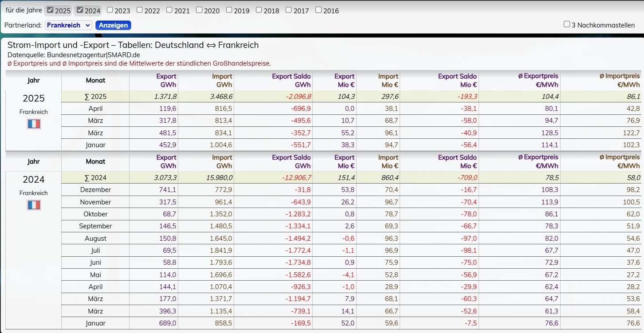Click the Dezember row in 2024 table

tap(95, 190)
